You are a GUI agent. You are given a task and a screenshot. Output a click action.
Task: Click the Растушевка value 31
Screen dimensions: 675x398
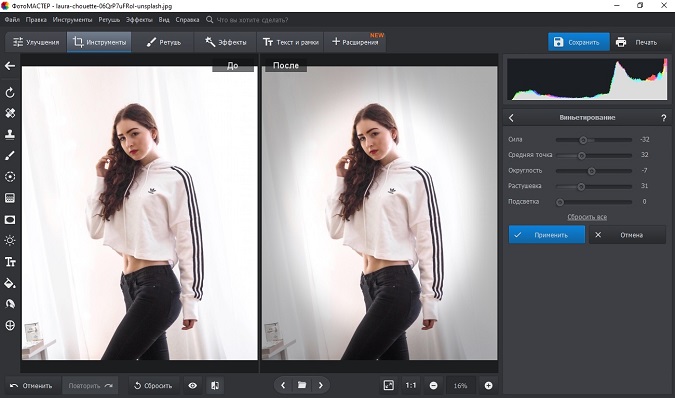[x=644, y=186]
